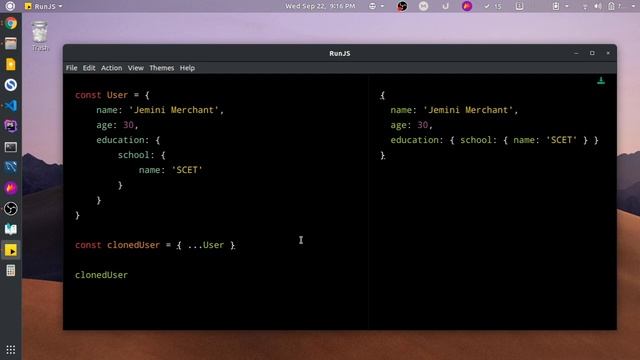
Task: Click the OBS tray icon in top bar
Action: [x=402, y=6]
